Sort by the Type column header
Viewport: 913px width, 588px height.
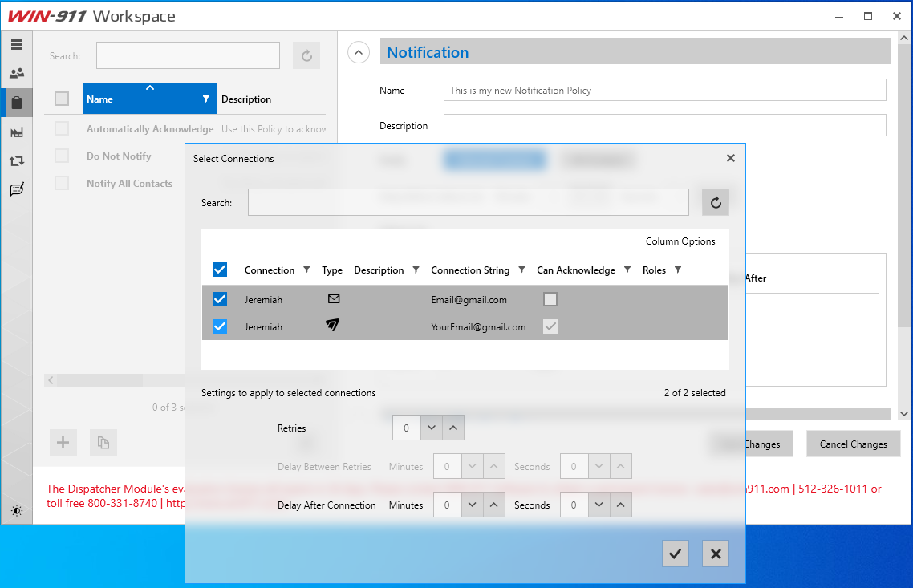[332, 270]
